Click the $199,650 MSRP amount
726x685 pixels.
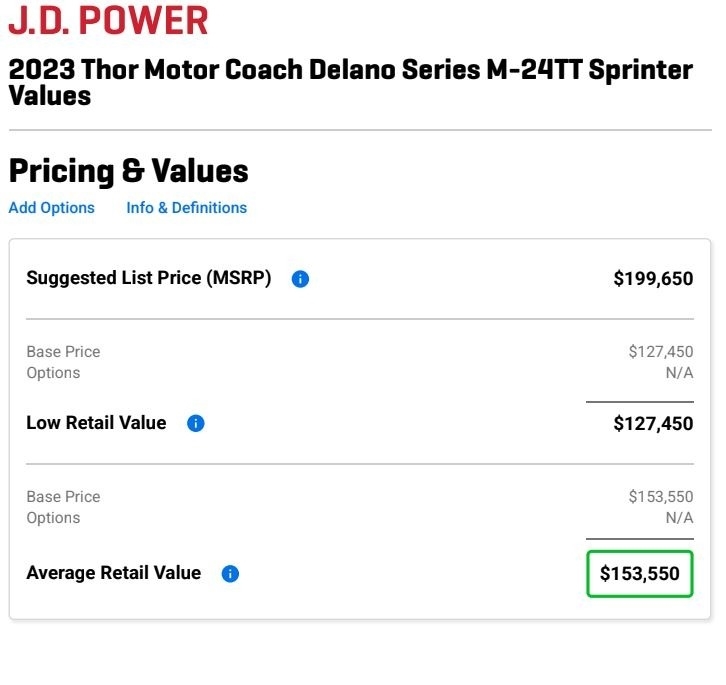click(x=653, y=279)
